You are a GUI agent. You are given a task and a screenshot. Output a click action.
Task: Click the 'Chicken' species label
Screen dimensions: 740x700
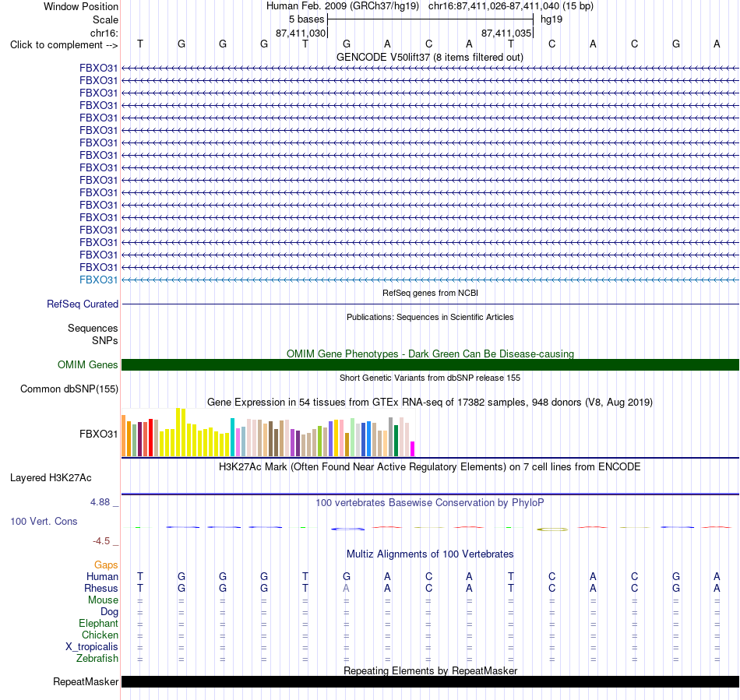click(x=100, y=635)
